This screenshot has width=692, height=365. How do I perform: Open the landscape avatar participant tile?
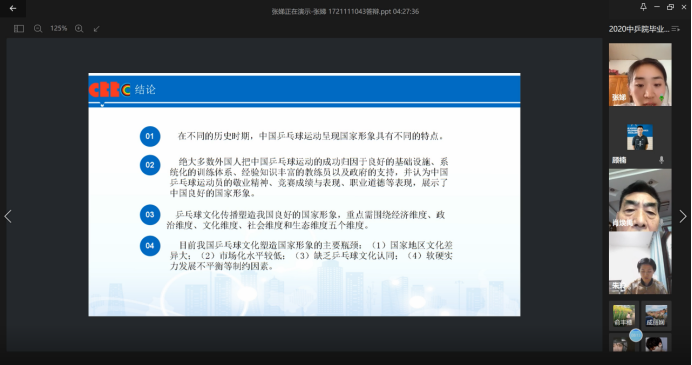(x=656, y=316)
